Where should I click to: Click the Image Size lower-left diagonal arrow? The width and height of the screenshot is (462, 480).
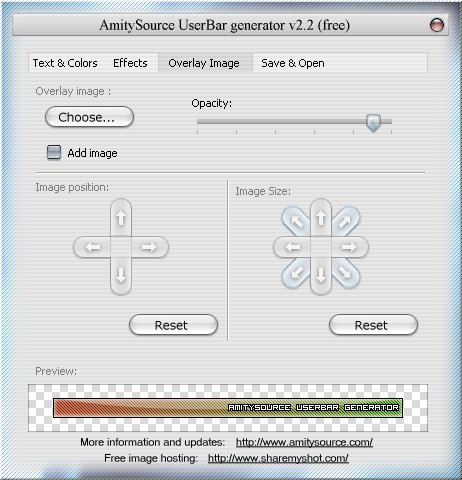[x=296, y=273]
